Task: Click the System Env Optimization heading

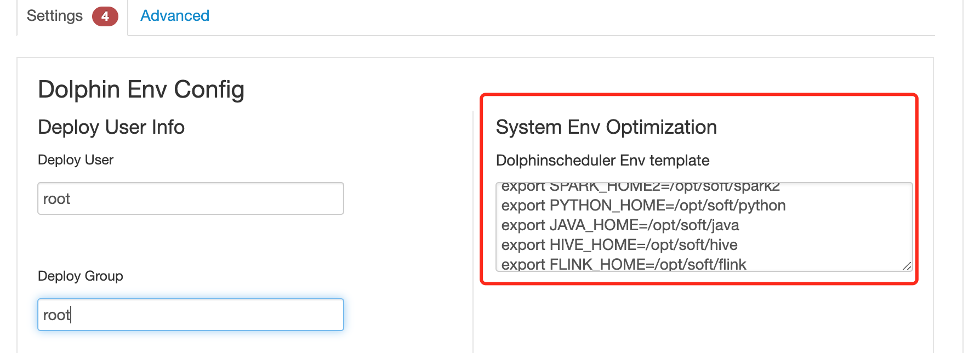Action: click(x=606, y=127)
